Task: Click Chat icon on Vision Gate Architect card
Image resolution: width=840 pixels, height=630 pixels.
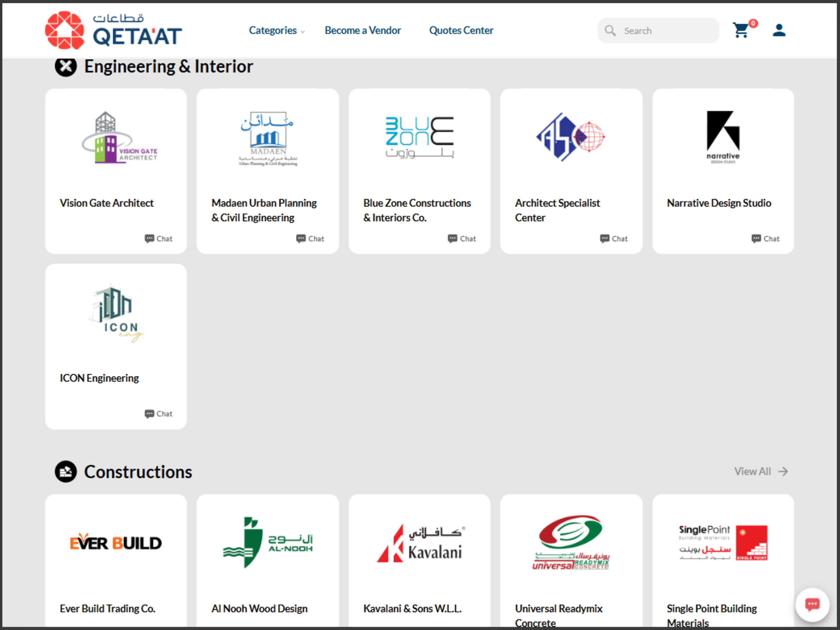Action: [149, 238]
